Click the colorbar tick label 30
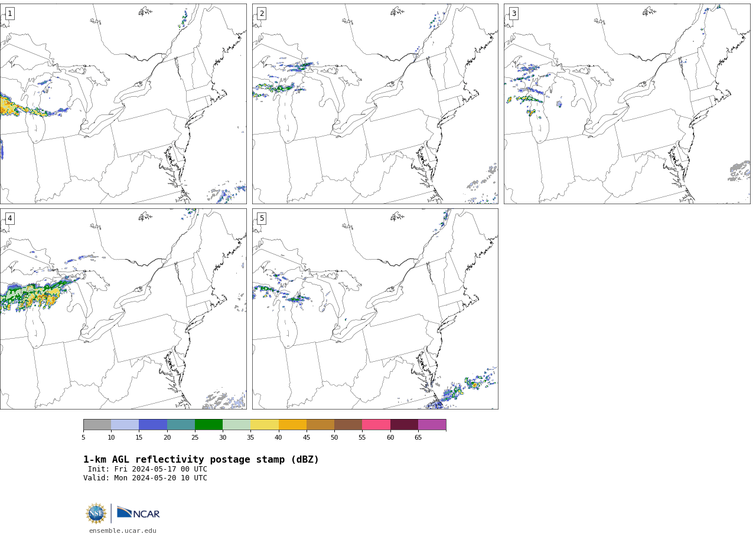The image size is (756, 537). tap(223, 437)
